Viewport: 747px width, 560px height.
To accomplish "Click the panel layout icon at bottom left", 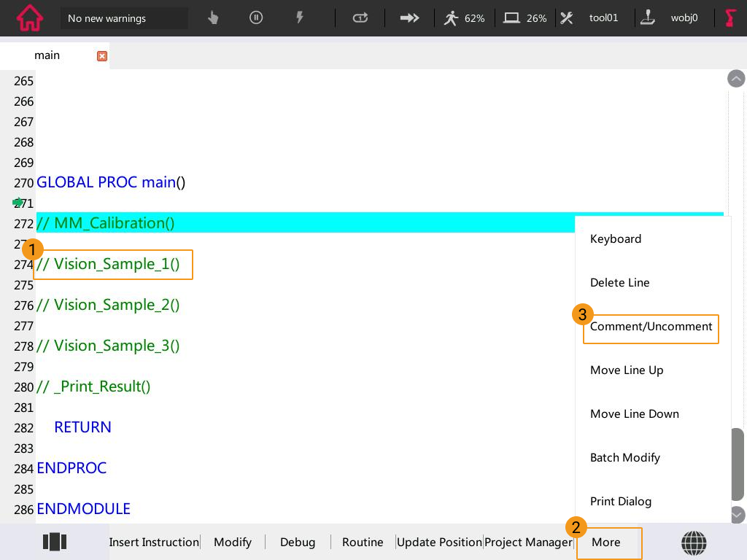I will point(55,542).
